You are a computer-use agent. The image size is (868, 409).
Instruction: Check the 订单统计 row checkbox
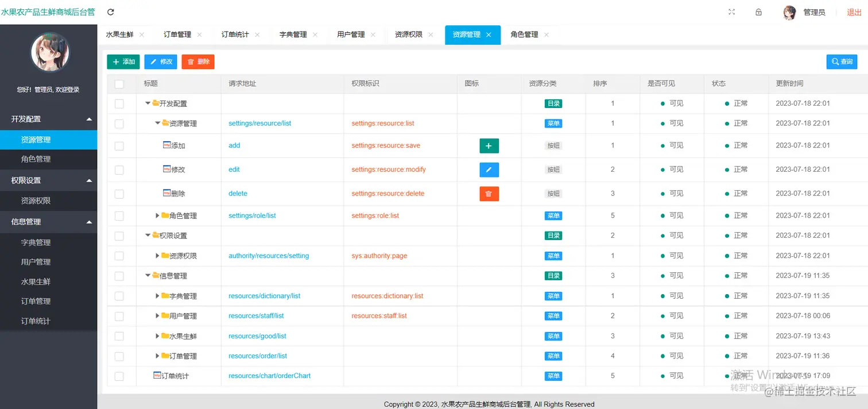pyautogui.click(x=119, y=376)
